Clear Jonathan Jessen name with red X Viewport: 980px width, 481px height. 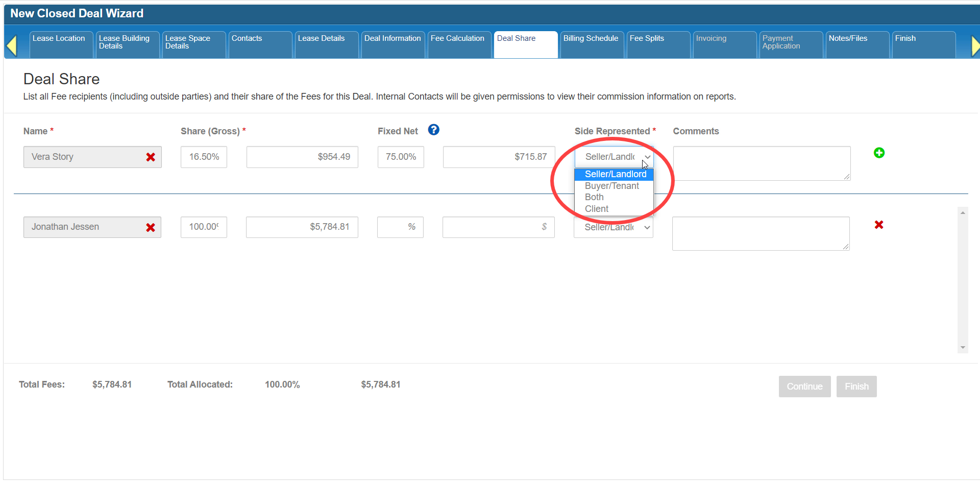pos(151,228)
